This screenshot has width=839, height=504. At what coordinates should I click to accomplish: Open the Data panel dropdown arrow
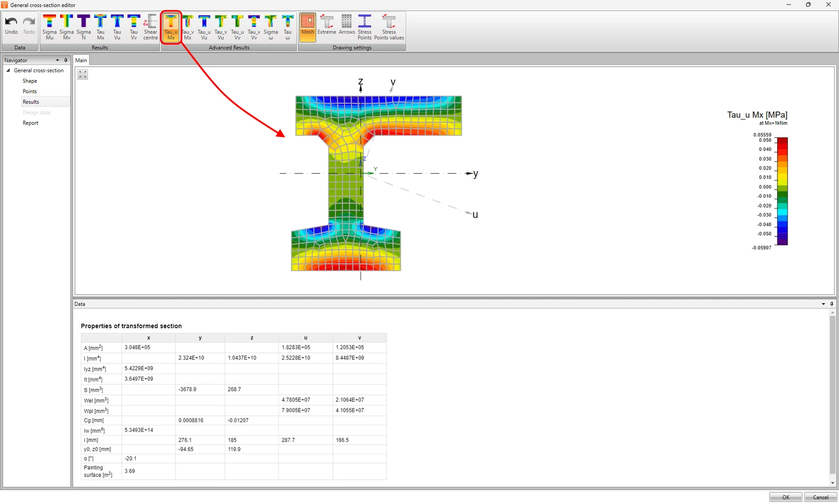823,304
